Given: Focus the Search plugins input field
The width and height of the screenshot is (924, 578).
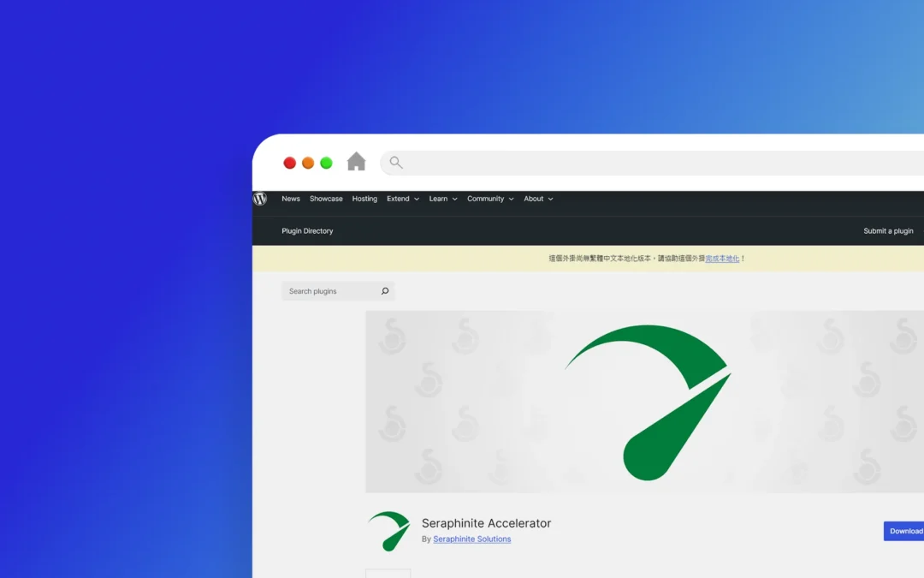Looking at the screenshot, I should click(338, 291).
